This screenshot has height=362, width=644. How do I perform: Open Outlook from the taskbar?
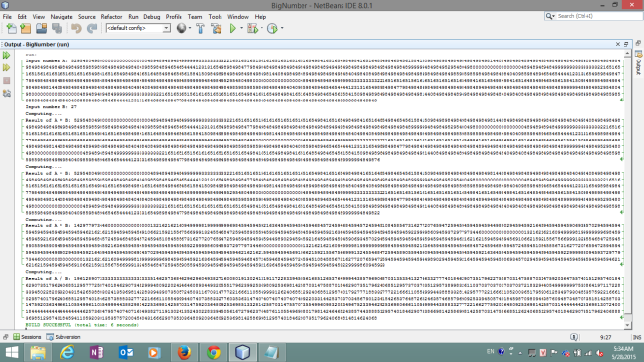[x=126, y=352]
